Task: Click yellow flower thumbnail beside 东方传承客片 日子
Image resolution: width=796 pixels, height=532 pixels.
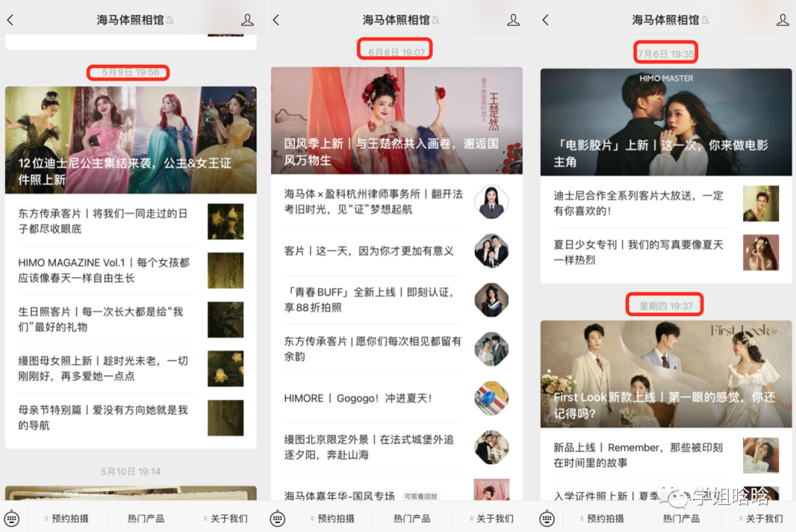Action: 226,221
